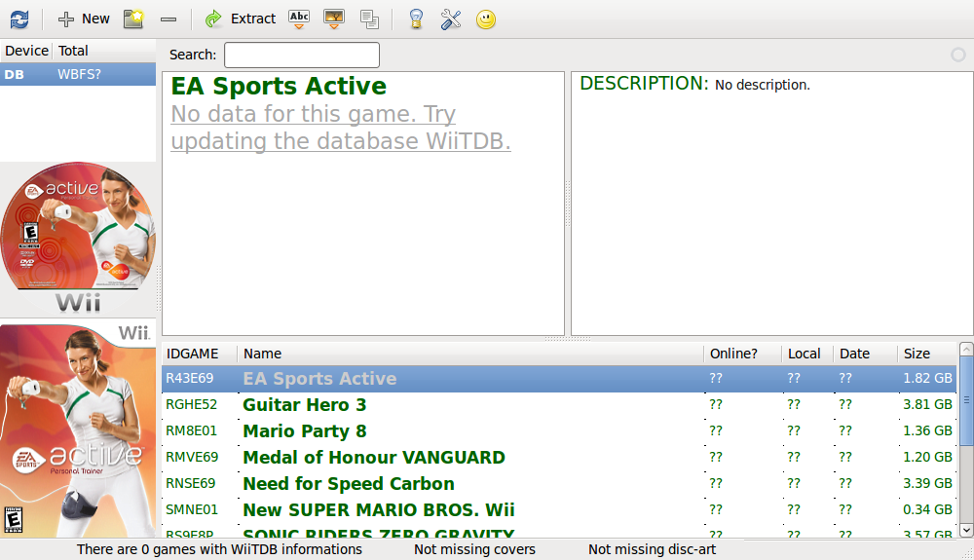
Task: Click the yellow smiley face icon
Action: tap(486, 19)
